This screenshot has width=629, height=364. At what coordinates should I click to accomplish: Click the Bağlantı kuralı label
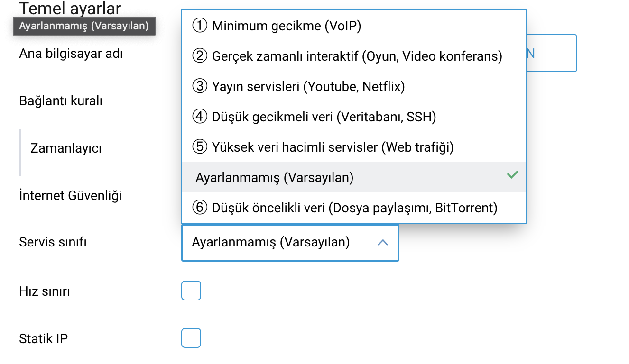point(61,101)
